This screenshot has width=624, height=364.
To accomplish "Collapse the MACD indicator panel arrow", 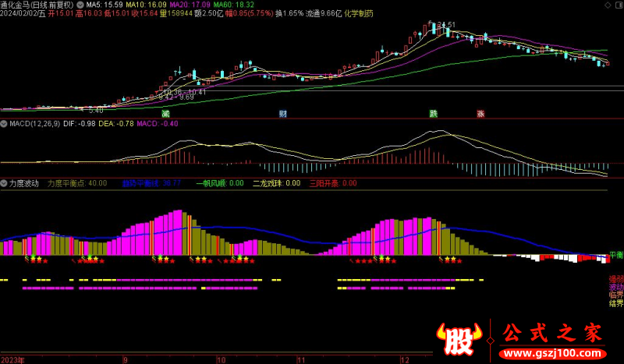I will point(4,123).
